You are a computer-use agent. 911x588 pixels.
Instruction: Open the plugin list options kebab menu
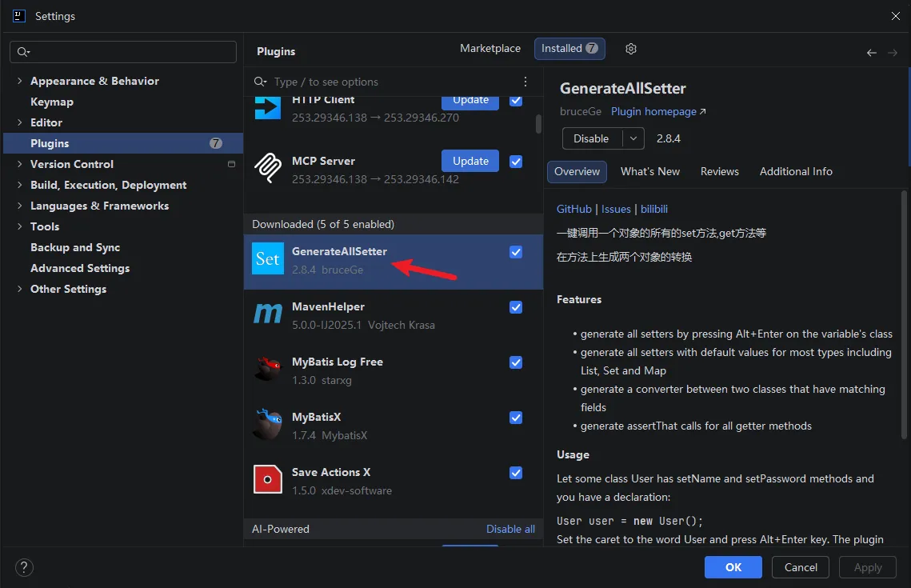click(525, 82)
